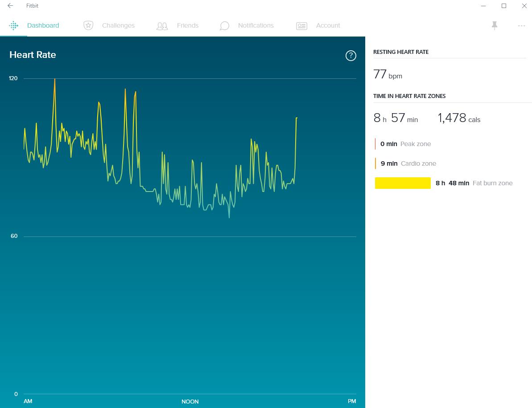Click the Challenges star badge icon
Screen dimensions: 532x408
point(88,25)
